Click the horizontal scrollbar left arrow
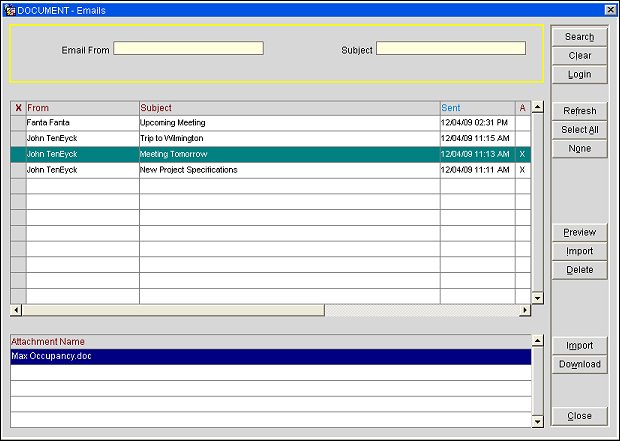 [16, 311]
